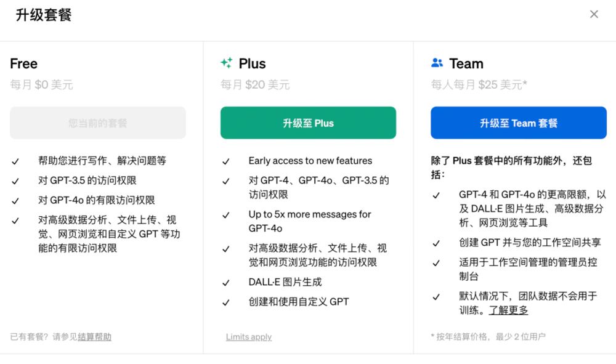
Task: Open the 结算帮助 link
Action: click(94, 337)
